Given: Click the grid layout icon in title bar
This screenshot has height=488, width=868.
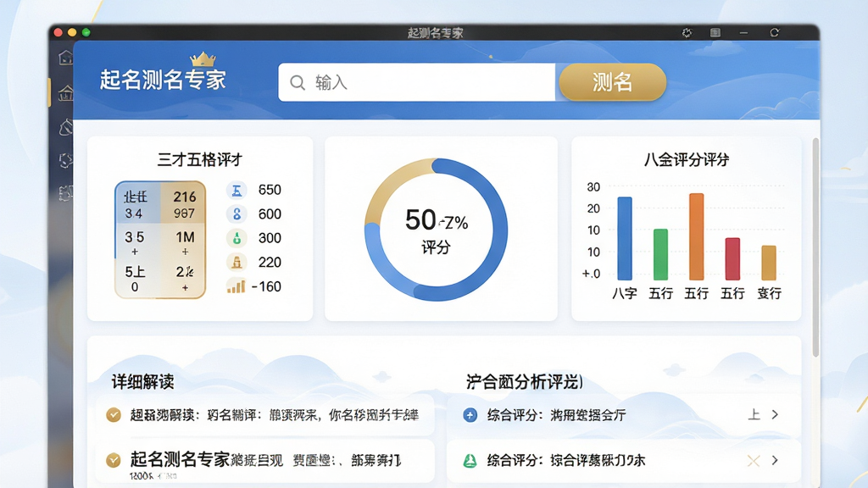Looking at the screenshot, I should coord(715,33).
